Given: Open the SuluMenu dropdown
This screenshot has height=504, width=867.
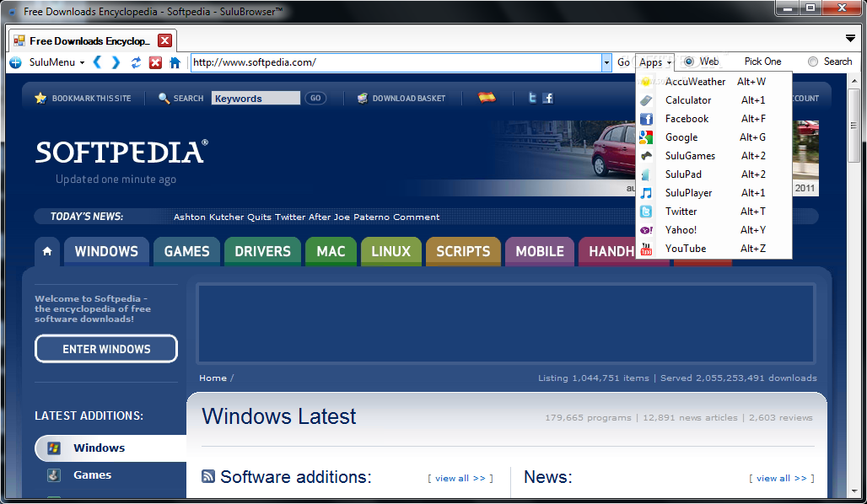Looking at the screenshot, I should tap(57, 62).
